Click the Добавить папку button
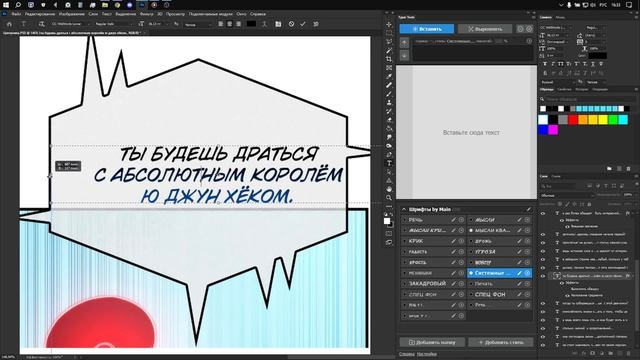640x360 pixels. [x=432, y=342]
